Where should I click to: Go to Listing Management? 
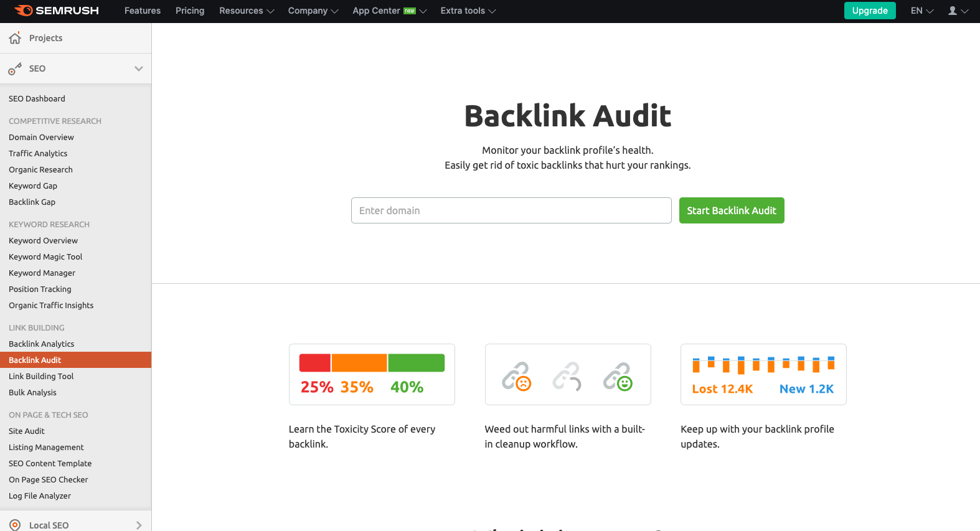coord(46,447)
